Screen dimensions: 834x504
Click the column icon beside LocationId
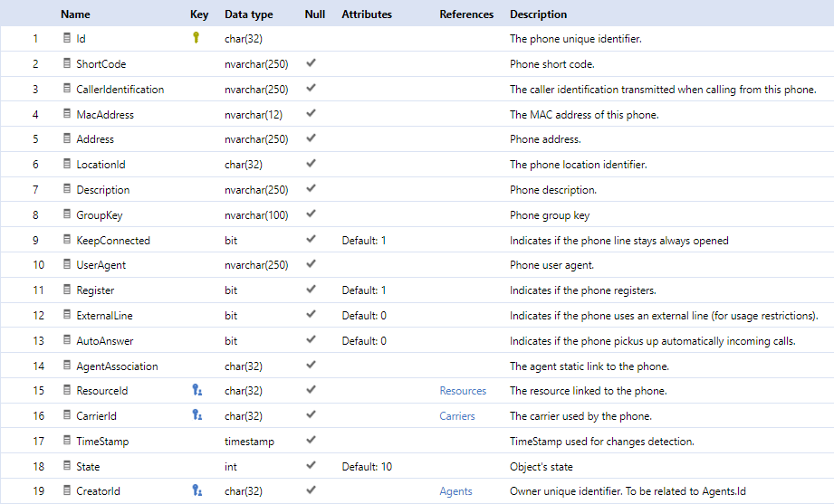pos(66,164)
